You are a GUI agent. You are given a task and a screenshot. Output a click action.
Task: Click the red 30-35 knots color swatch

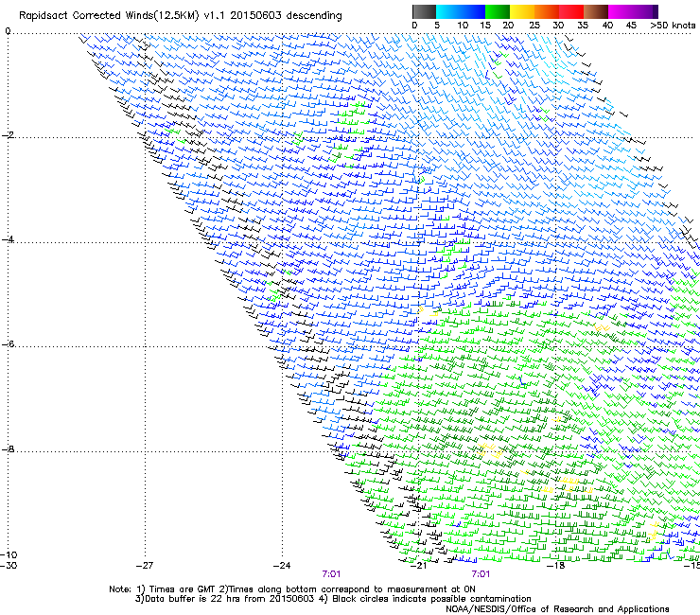(x=571, y=11)
